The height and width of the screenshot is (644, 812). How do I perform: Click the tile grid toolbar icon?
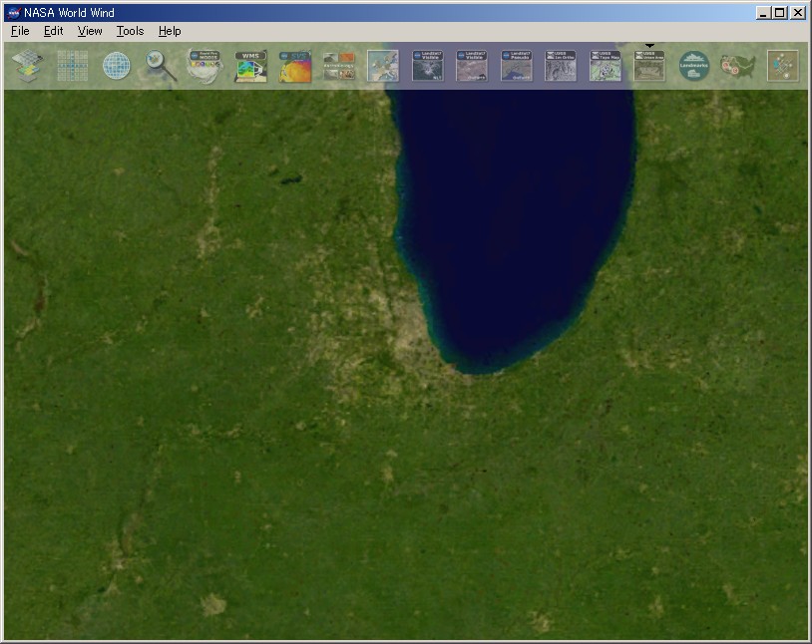coord(70,66)
